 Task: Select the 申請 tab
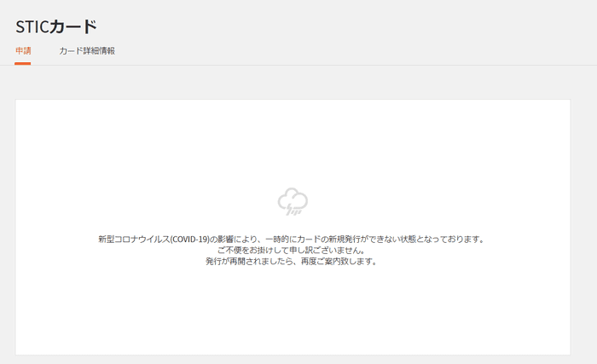[x=23, y=51]
